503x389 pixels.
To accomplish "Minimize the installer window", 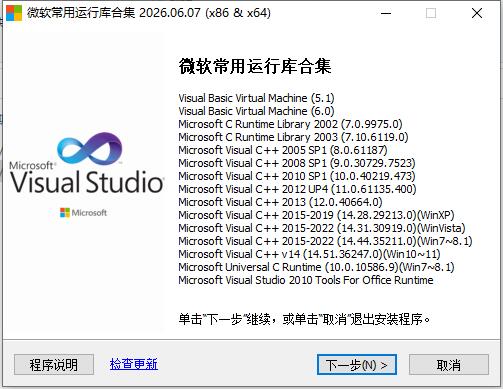I will (x=386, y=13).
